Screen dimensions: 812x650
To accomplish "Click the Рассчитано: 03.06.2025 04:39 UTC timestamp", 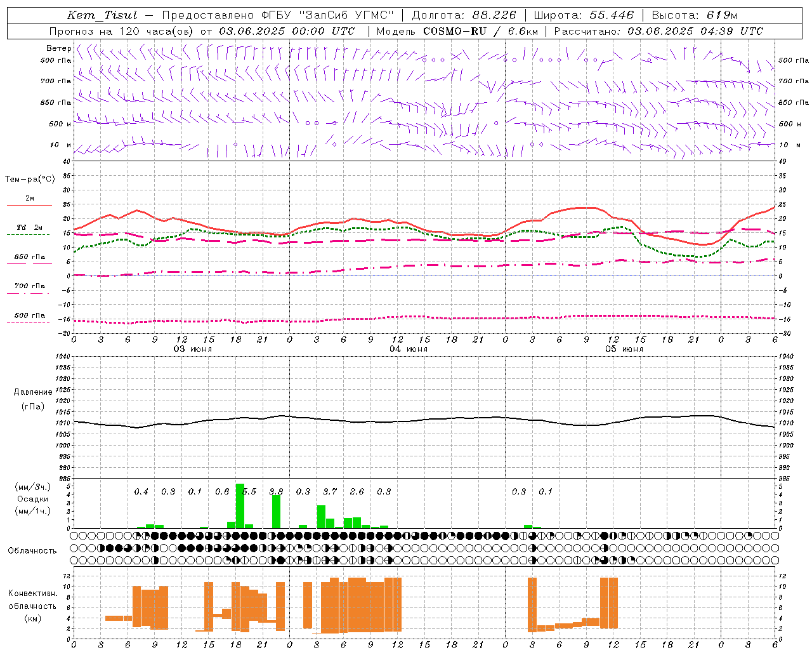I will [658, 31].
